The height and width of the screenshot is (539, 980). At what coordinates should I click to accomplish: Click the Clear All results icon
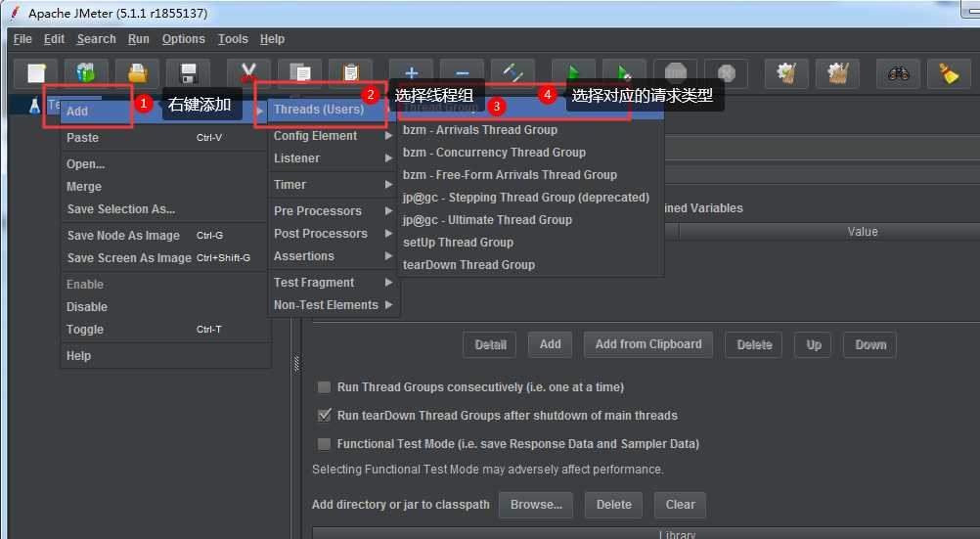click(x=837, y=73)
